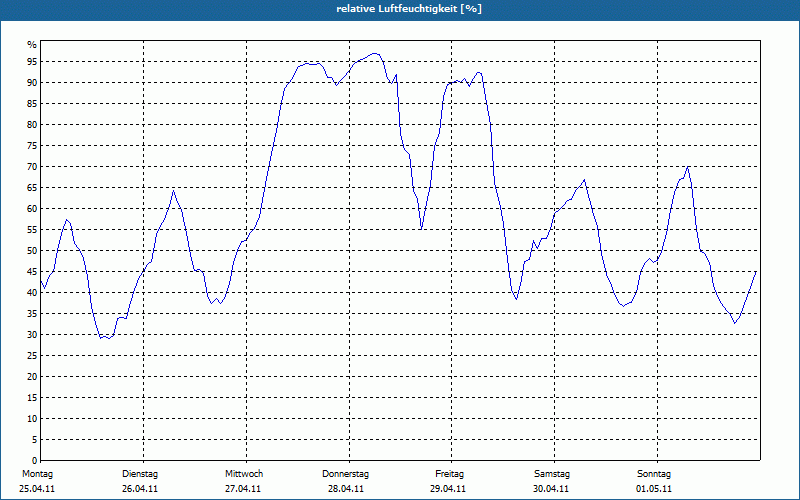
Task: Select the y-axis value 60
Action: (32, 209)
